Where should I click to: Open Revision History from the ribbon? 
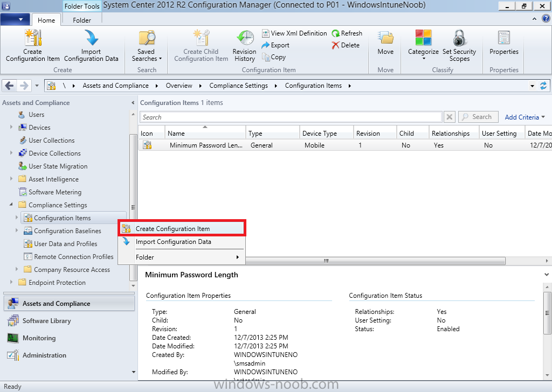pos(245,46)
